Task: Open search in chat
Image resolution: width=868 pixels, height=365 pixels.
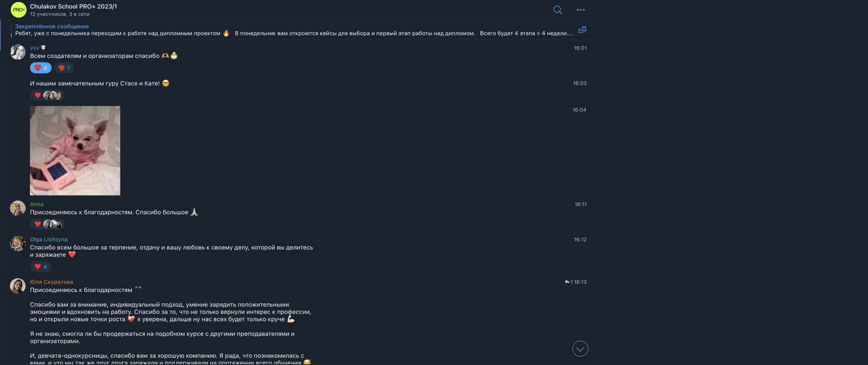Action: [x=558, y=10]
